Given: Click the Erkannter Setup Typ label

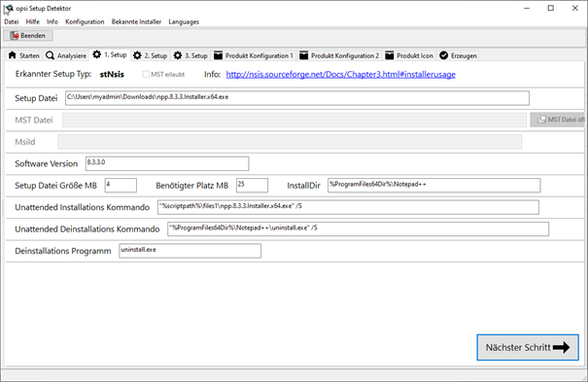Looking at the screenshot, I should pos(52,74).
